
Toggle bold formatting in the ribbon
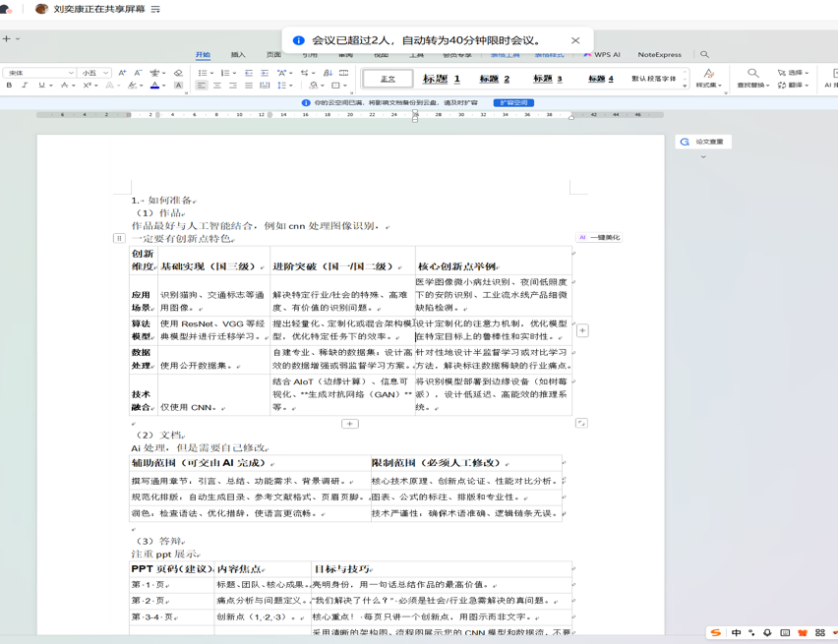click(10, 87)
